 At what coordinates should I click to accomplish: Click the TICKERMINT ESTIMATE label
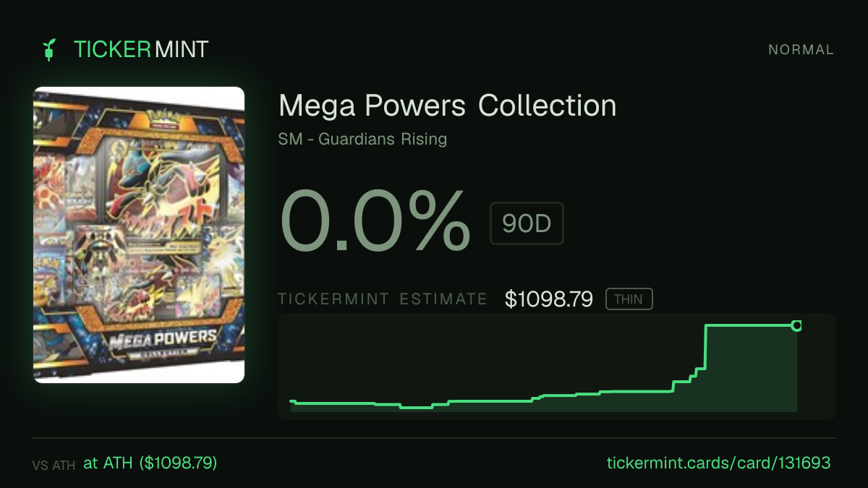click(x=383, y=299)
